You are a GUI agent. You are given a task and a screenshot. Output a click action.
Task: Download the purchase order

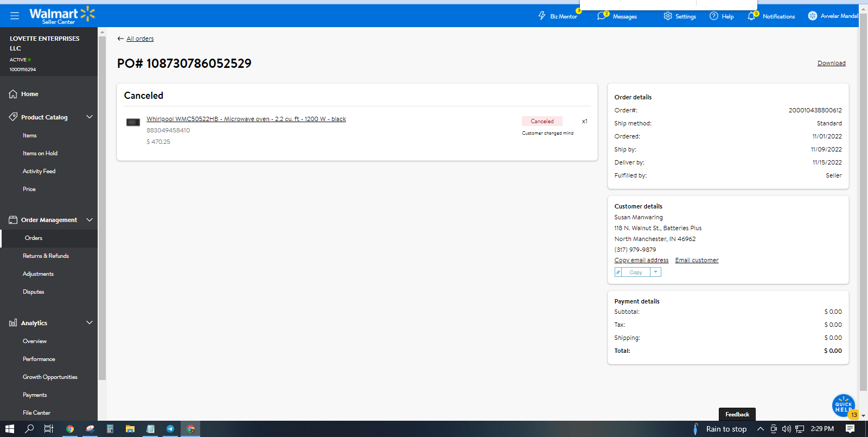[x=832, y=63]
